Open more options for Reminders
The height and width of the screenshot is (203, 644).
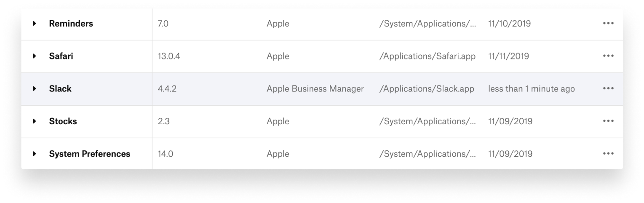point(608,24)
